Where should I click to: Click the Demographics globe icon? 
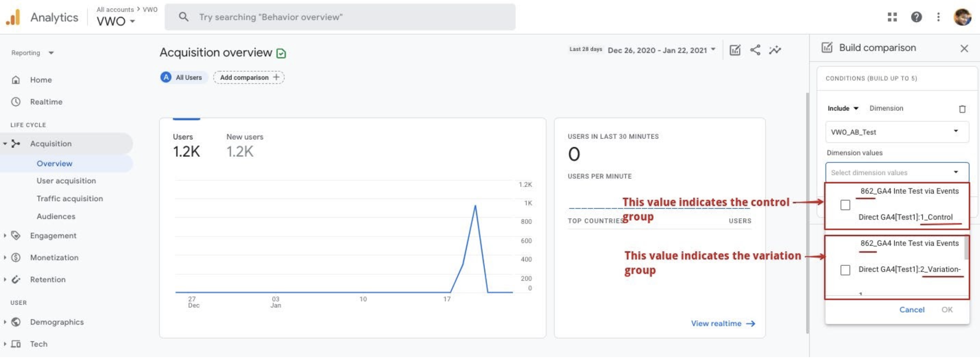pos(16,322)
